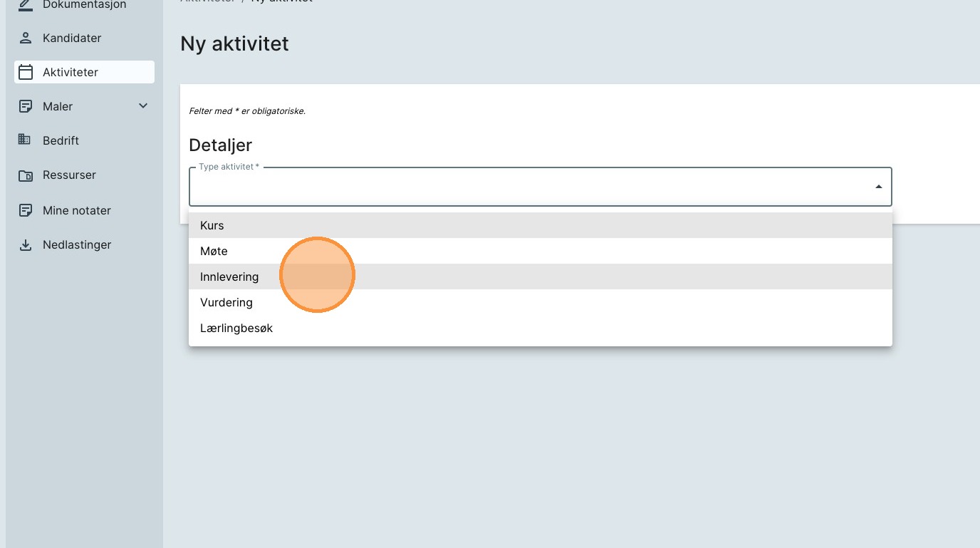Collapse the Type aktivitet dropdown arrow
980x548 pixels.
[x=878, y=187]
